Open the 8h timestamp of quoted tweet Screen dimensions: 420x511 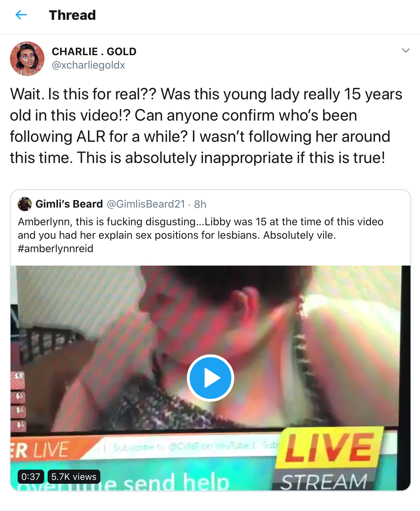tap(200, 204)
